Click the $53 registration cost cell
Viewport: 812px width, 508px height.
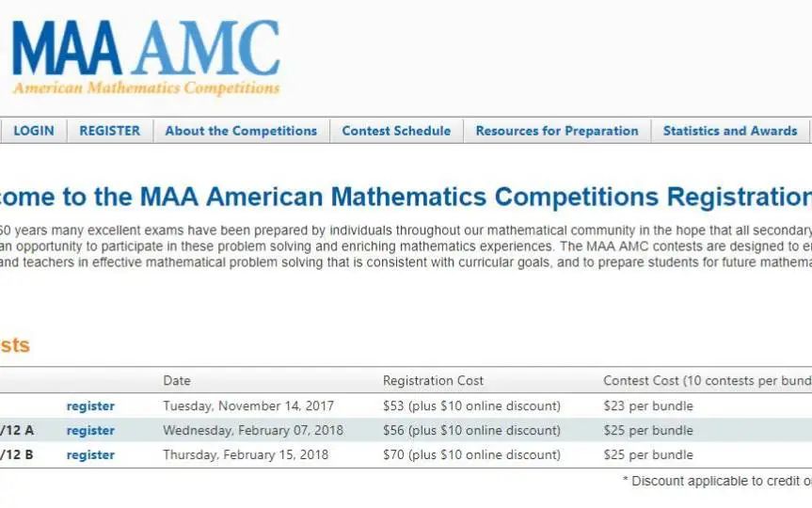point(471,406)
